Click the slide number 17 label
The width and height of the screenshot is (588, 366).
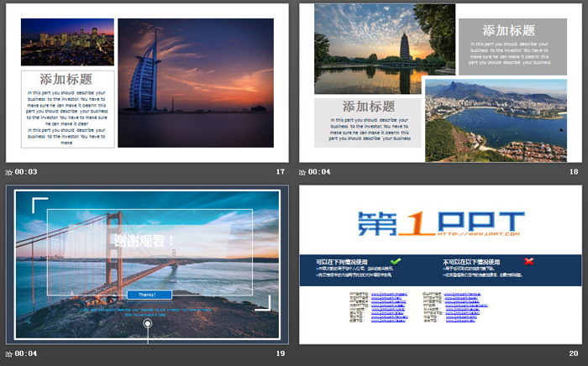281,172
